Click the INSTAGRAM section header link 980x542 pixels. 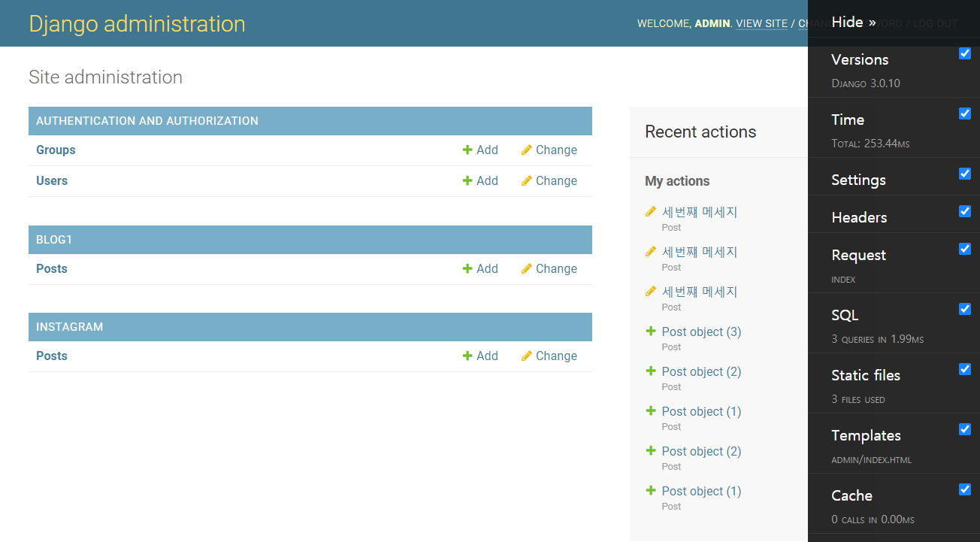[70, 327]
